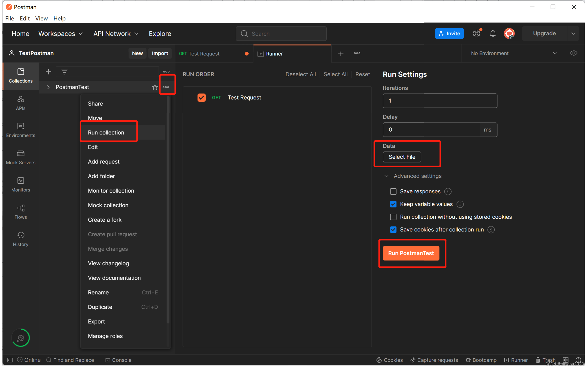Open the APIs sidebar panel
Image resolution: width=588 pixels, height=368 pixels.
(21, 103)
